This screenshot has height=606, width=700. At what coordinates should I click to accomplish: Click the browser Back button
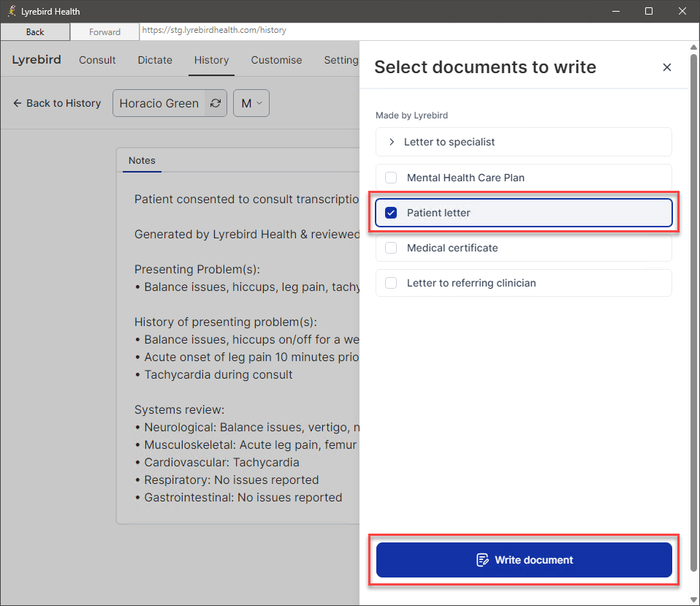[x=35, y=31]
